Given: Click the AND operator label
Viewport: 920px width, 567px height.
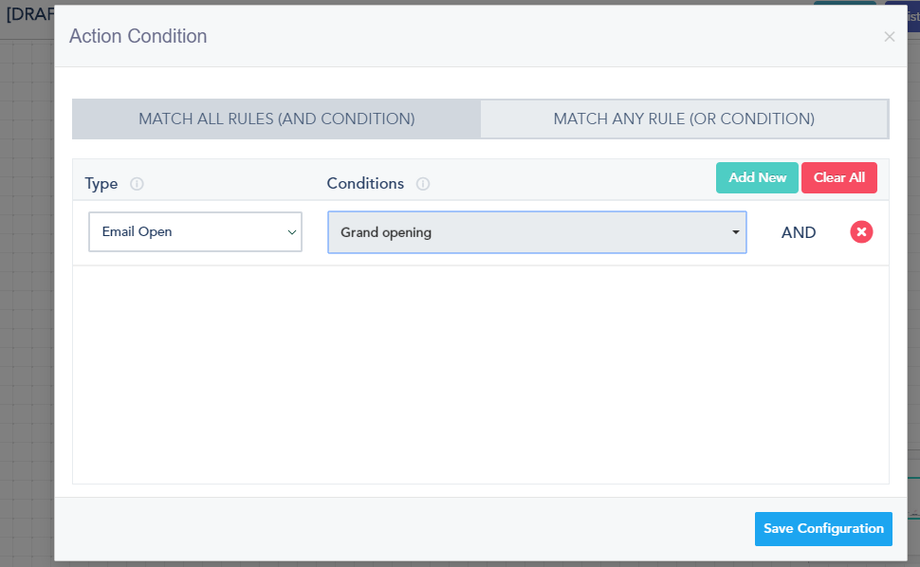Looking at the screenshot, I should 798,233.
